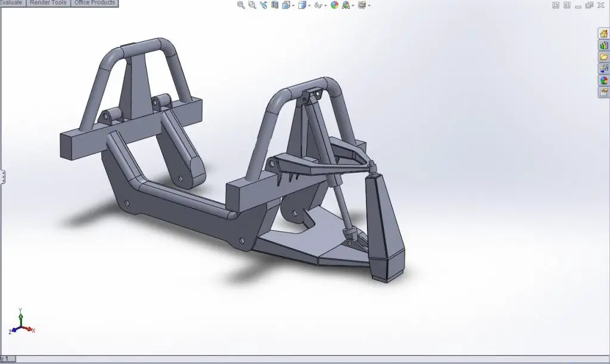The width and height of the screenshot is (610, 364).
Task: Minimize the document window
Action: [x=578, y=5]
